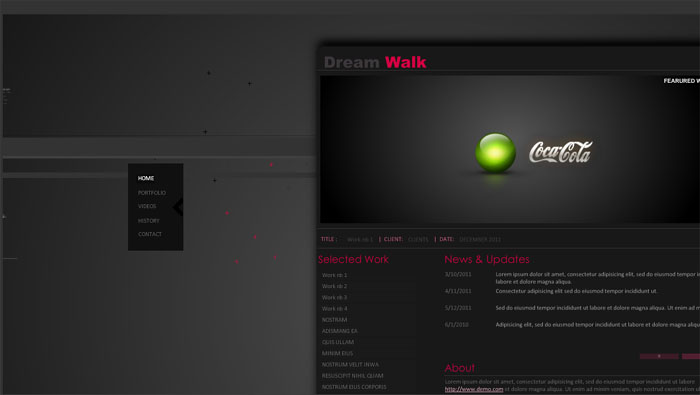Click the green glossy sphere icon

[x=495, y=153]
